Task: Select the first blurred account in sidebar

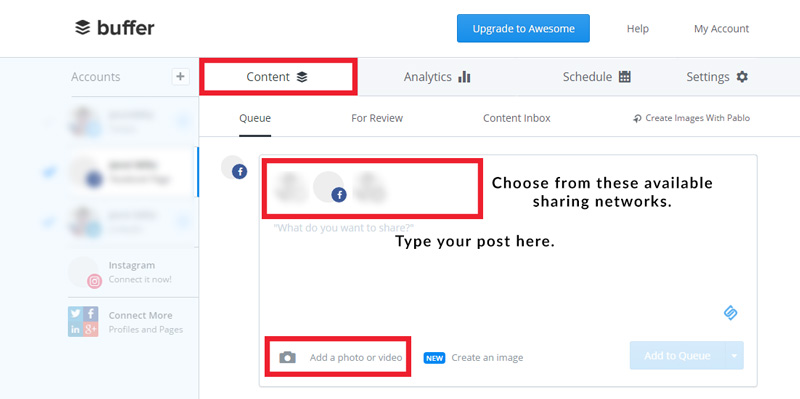Action: pos(133,121)
